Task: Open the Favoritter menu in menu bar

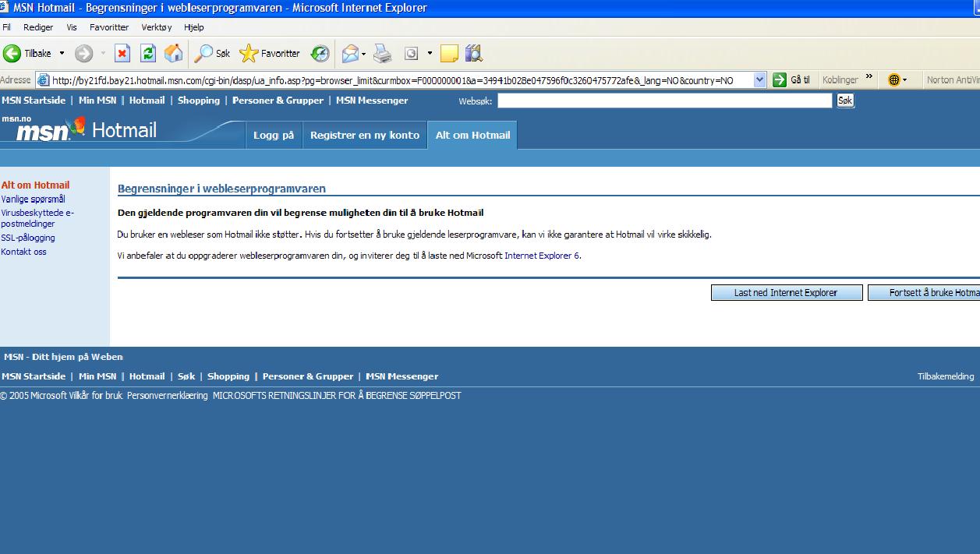Action: pos(109,26)
